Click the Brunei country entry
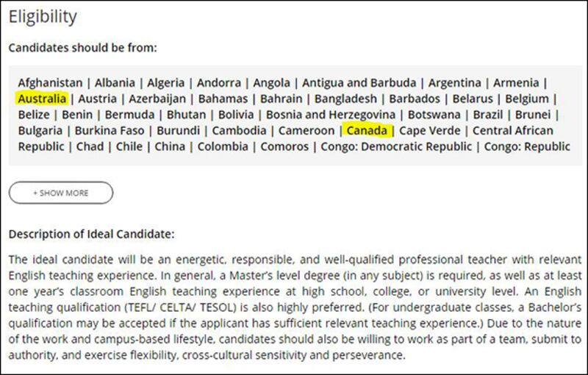Image resolution: width=588 pixels, height=375 pixels. coord(533,115)
